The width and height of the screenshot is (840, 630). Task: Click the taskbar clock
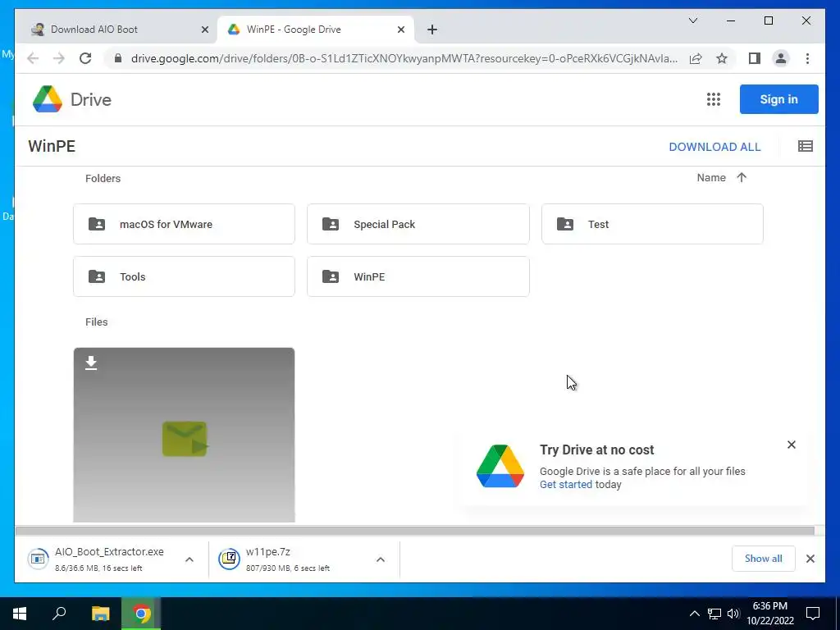pos(769,614)
